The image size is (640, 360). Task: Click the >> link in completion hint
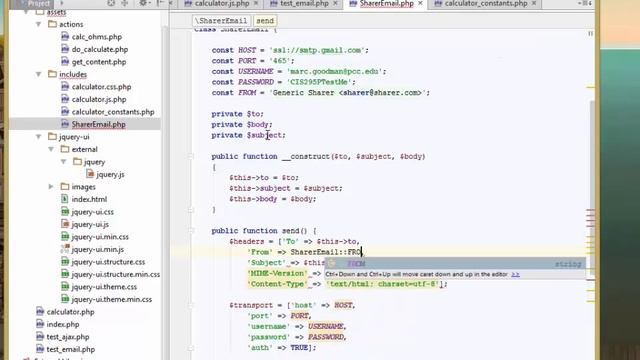tap(515, 274)
